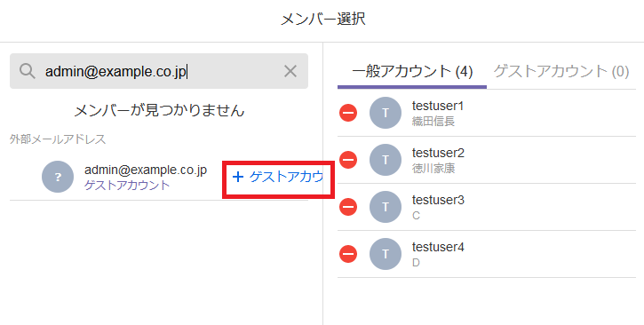This screenshot has width=644, height=325.
Task: Click testuser4 avatar circle
Action: coord(386,254)
